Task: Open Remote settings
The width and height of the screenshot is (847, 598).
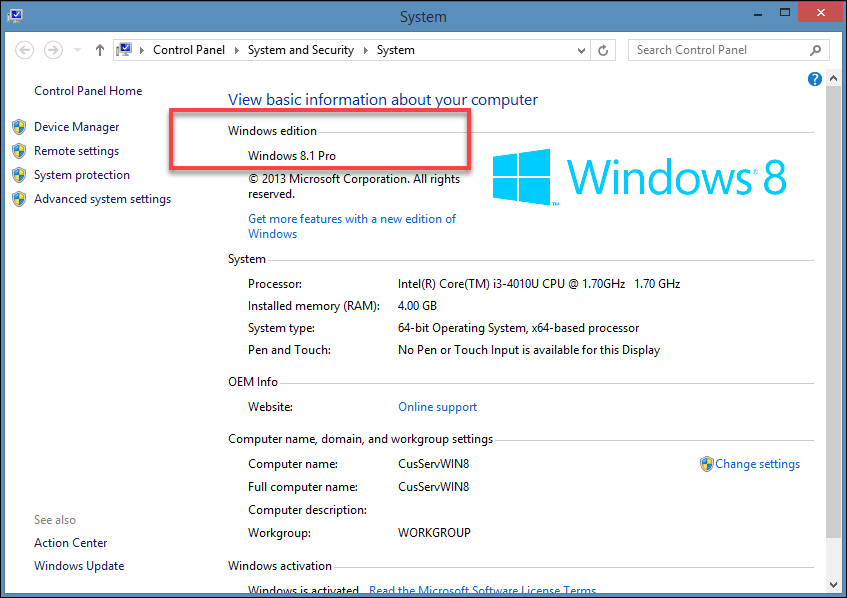Action: [76, 151]
